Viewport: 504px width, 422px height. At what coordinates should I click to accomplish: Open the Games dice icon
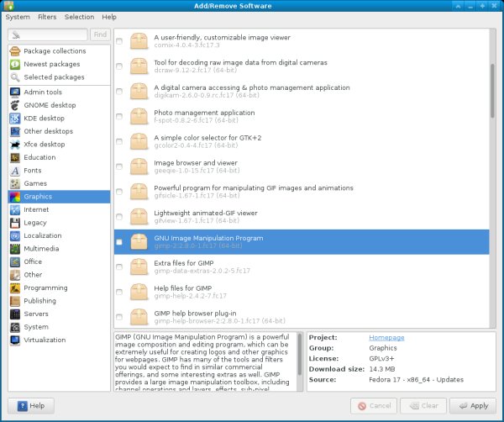tap(15, 183)
